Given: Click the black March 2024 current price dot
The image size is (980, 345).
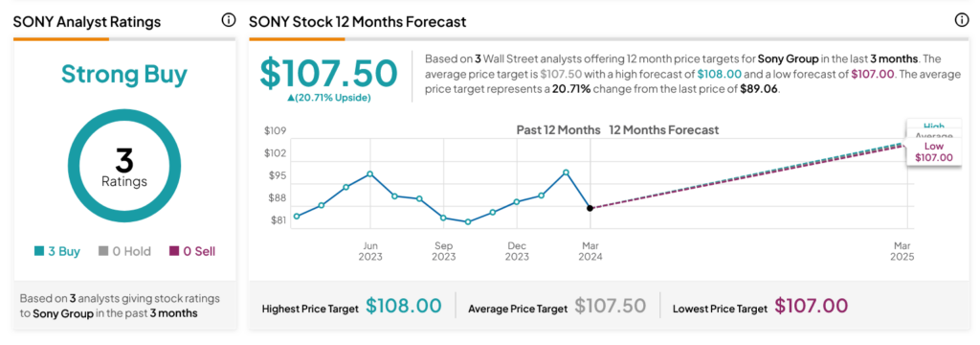Looking at the screenshot, I should (x=590, y=208).
